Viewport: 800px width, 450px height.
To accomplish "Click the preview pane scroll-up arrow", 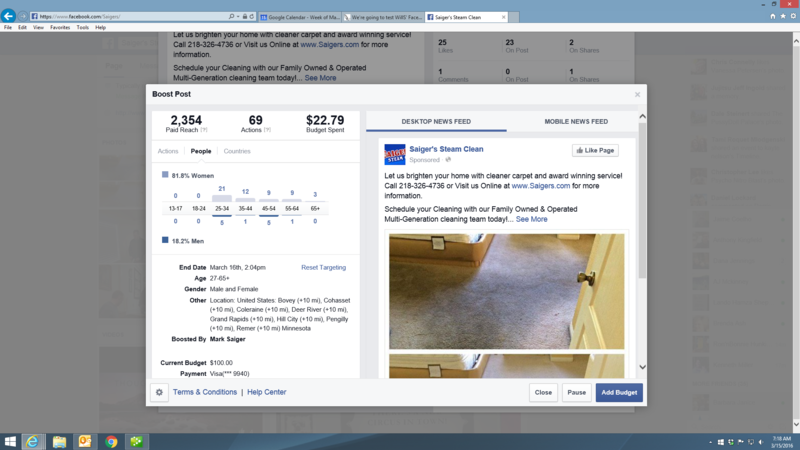I will pos(642,116).
